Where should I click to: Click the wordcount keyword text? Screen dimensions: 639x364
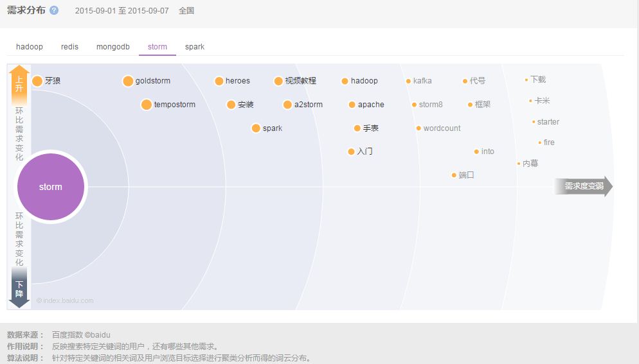(x=442, y=128)
